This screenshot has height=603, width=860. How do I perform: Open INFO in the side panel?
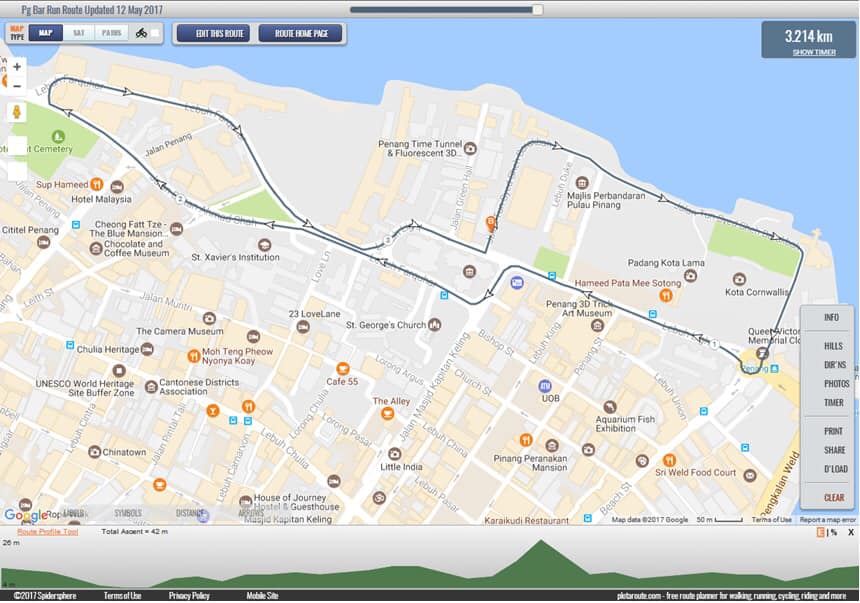(831, 317)
